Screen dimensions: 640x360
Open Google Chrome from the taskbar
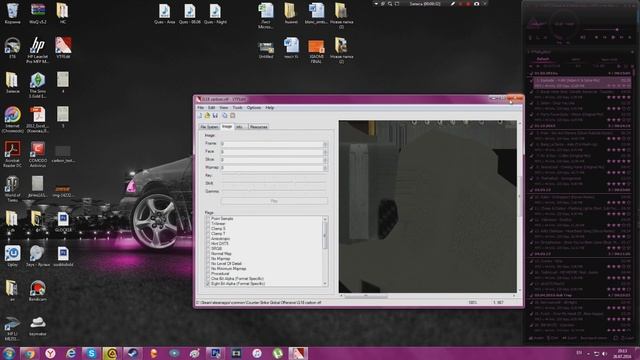(x=29, y=353)
